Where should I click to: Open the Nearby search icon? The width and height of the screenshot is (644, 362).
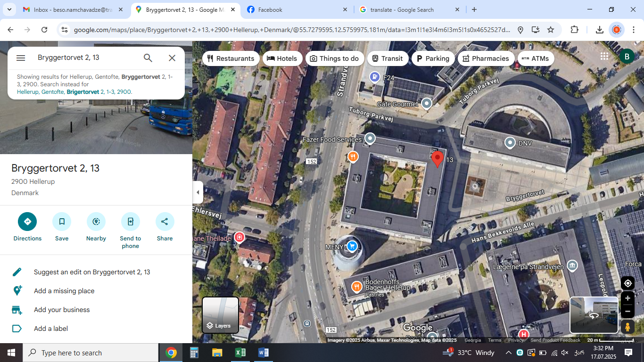(x=96, y=222)
